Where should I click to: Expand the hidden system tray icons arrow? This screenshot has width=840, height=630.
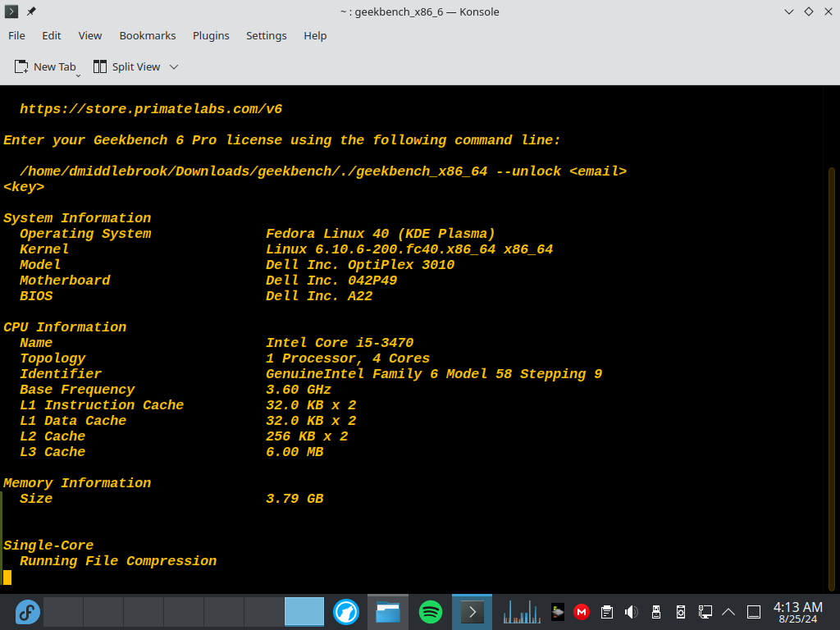[x=728, y=612]
